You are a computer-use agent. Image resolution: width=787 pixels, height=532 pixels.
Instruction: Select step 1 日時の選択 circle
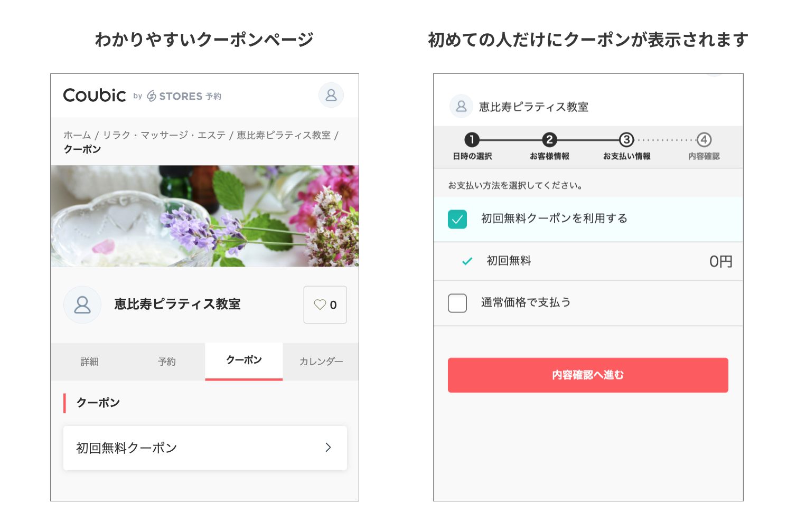(472, 140)
